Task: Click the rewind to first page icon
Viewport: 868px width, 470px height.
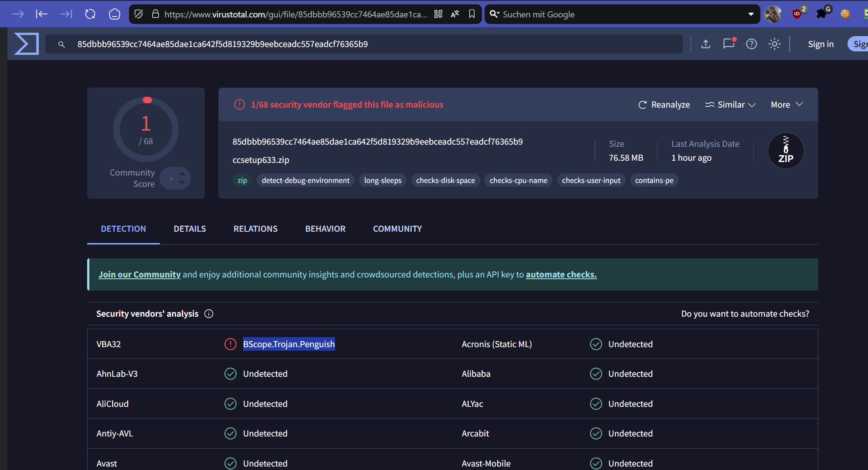Action: click(42, 14)
